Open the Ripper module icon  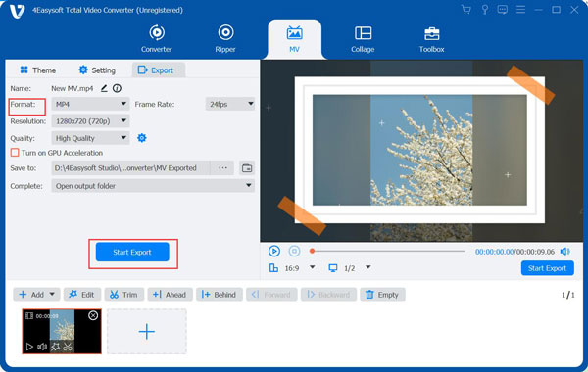(225, 33)
